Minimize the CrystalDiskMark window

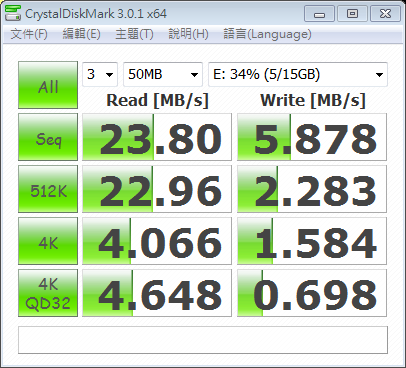click(x=319, y=14)
